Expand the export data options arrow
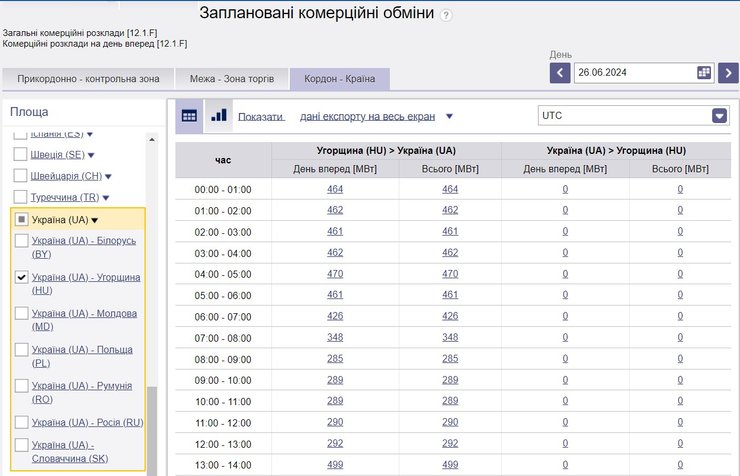Image resolution: width=740 pixels, height=476 pixels. tap(449, 117)
